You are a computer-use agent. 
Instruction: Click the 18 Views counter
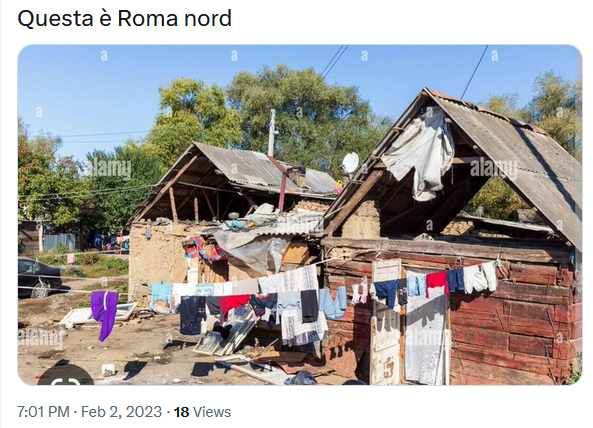pos(202,412)
